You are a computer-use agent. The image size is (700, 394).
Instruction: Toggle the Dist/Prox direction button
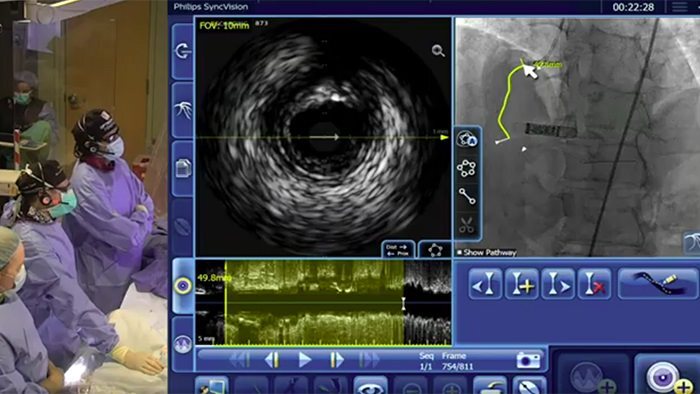pos(398,250)
